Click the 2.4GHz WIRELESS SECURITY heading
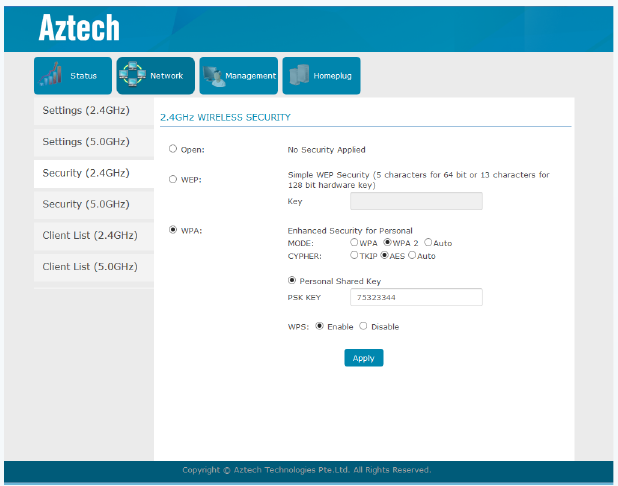 point(225,117)
